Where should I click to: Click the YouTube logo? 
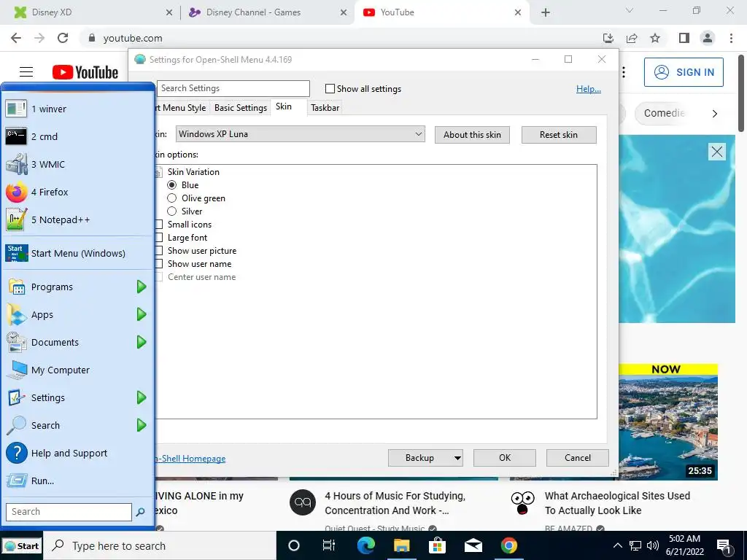[x=85, y=72]
